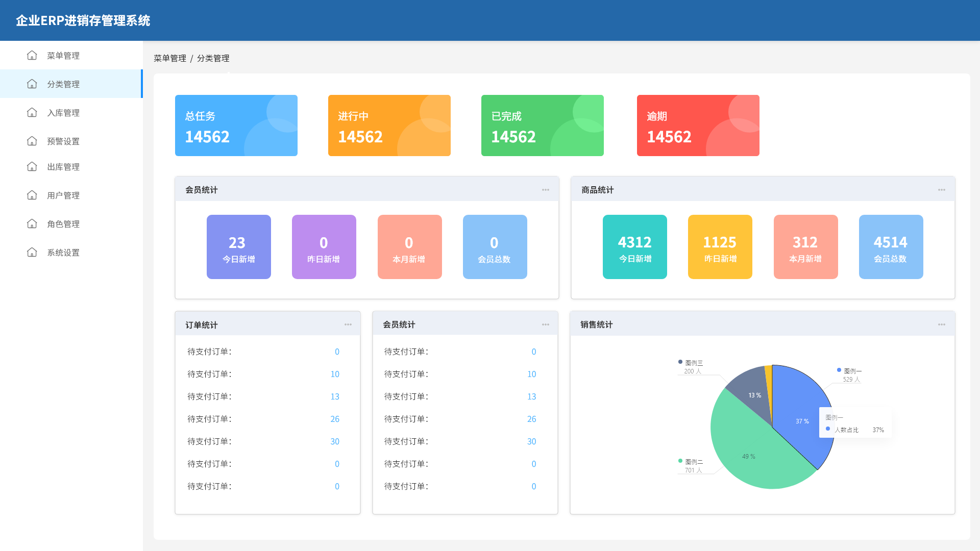Select 分类管理 sidebar item
Viewport: 980px width, 551px height.
click(71, 84)
